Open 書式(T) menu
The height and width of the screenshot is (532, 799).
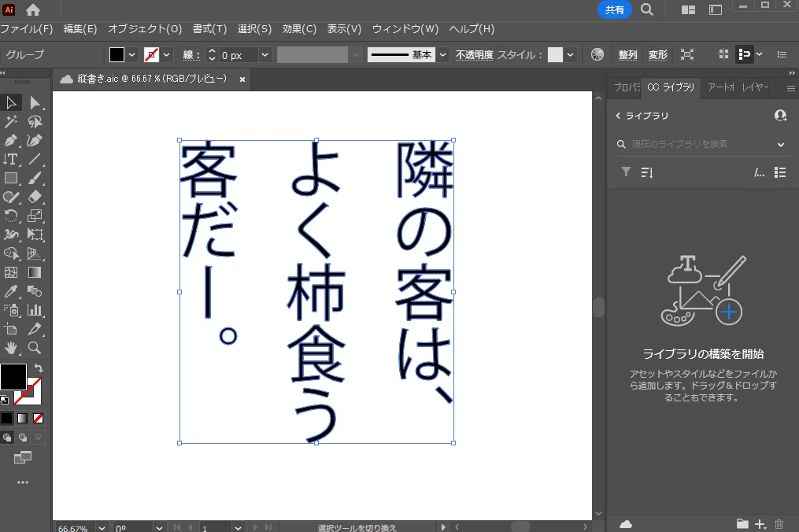click(x=209, y=29)
